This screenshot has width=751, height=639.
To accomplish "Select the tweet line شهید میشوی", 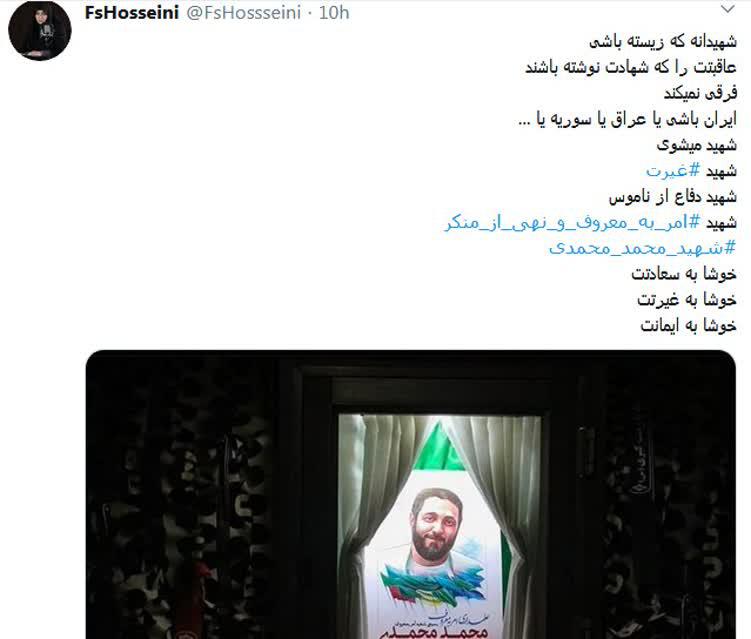I will point(696,145).
